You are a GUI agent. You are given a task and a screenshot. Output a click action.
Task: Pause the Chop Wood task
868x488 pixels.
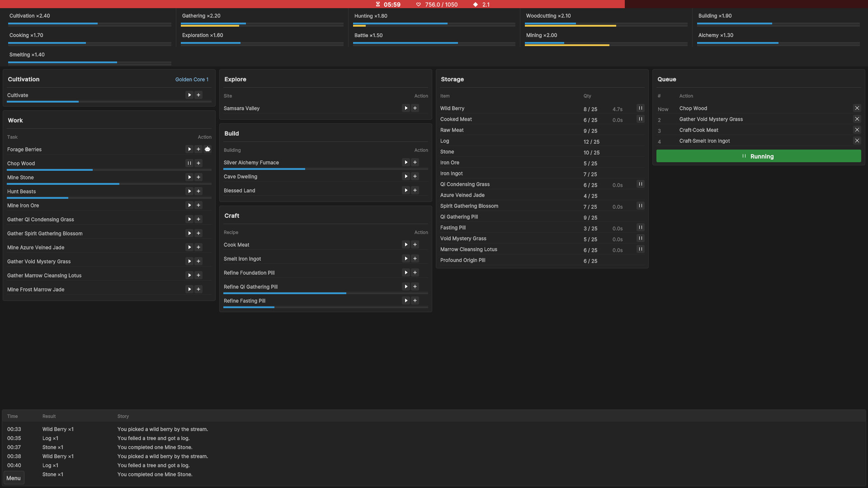[189, 163]
